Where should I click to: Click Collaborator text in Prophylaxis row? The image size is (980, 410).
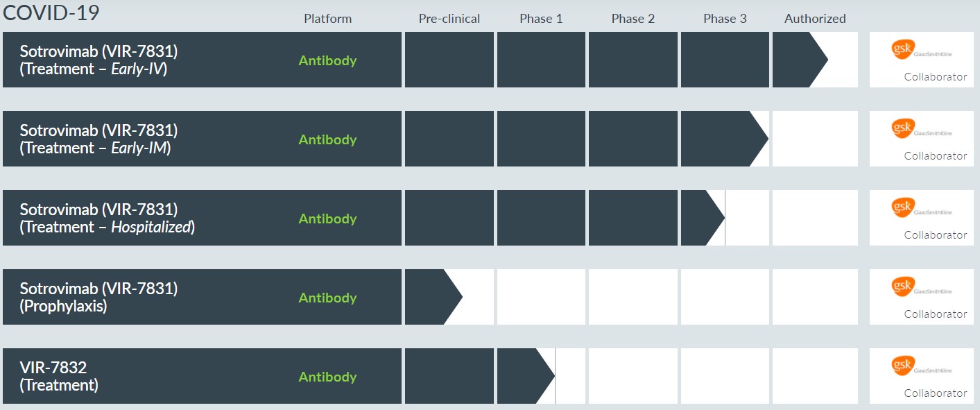coord(936,314)
